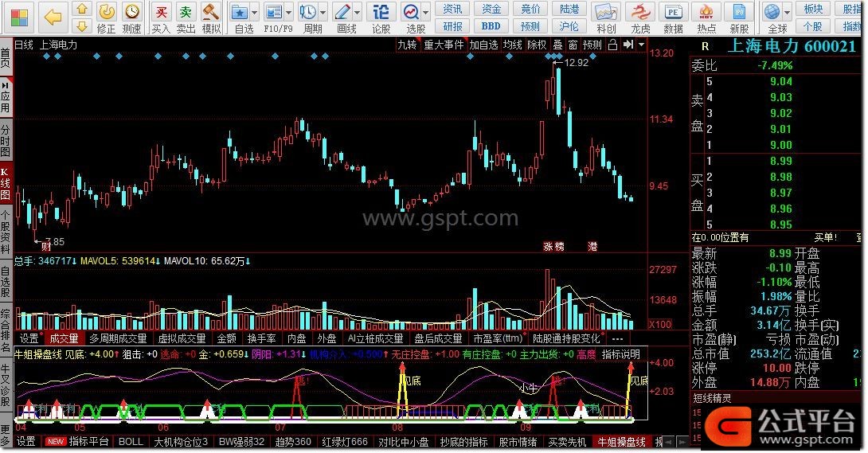
Task: Expand dropdown arrow next to 选股
Action: (x=426, y=12)
